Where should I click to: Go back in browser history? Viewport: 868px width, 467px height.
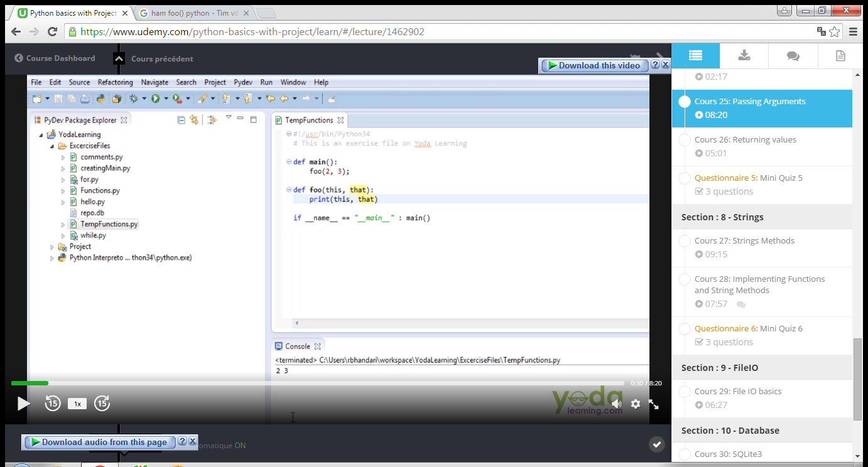tap(16, 31)
